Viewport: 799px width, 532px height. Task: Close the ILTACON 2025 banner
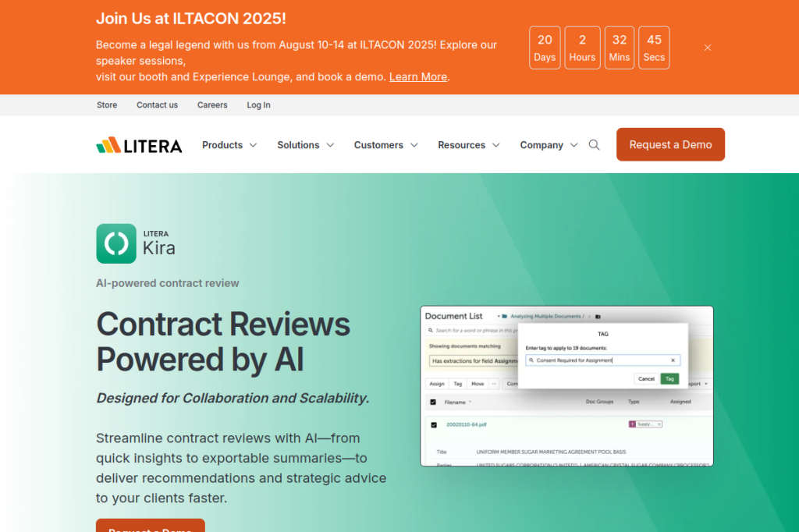coord(707,48)
